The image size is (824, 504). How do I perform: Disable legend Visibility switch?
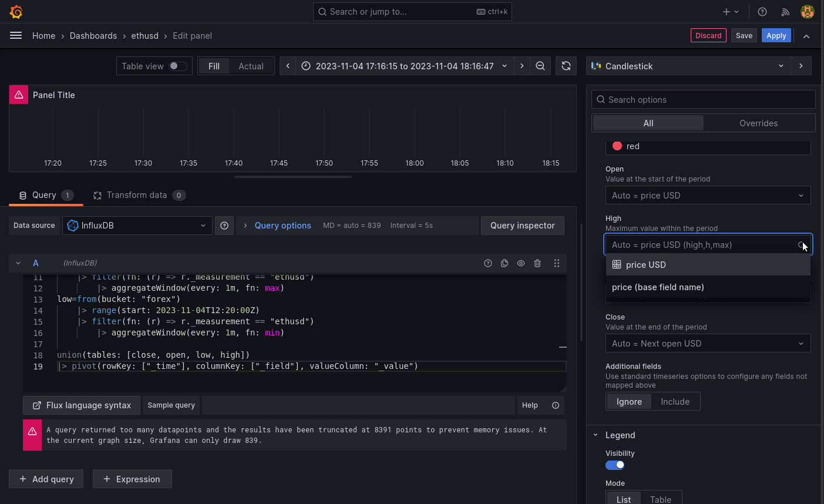point(615,465)
